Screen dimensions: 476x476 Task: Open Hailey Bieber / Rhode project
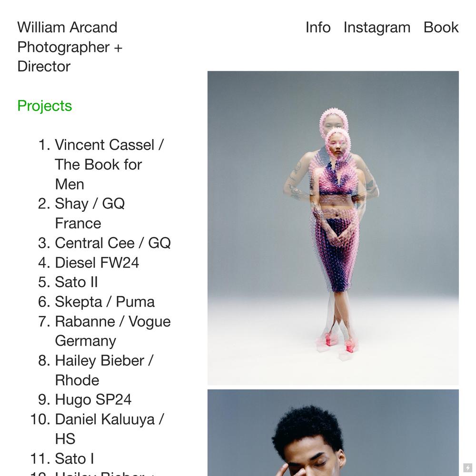click(104, 370)
